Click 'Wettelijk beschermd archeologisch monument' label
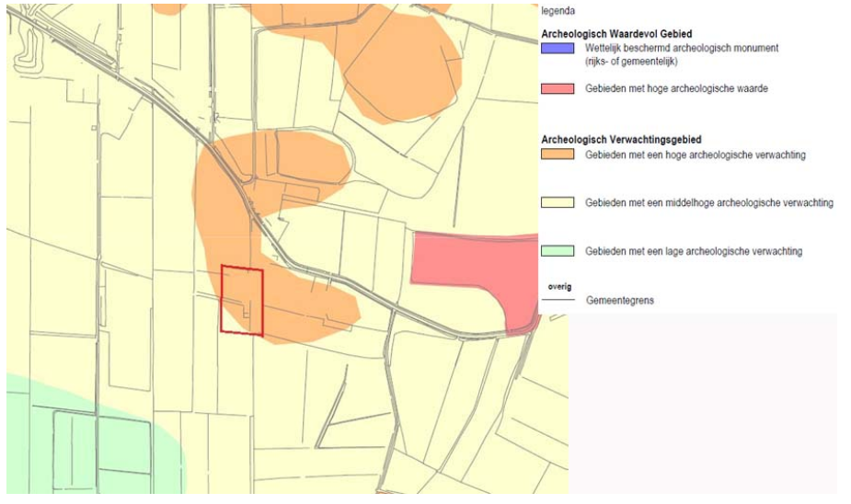Viewport: 851px width, 504px height. 682,48
